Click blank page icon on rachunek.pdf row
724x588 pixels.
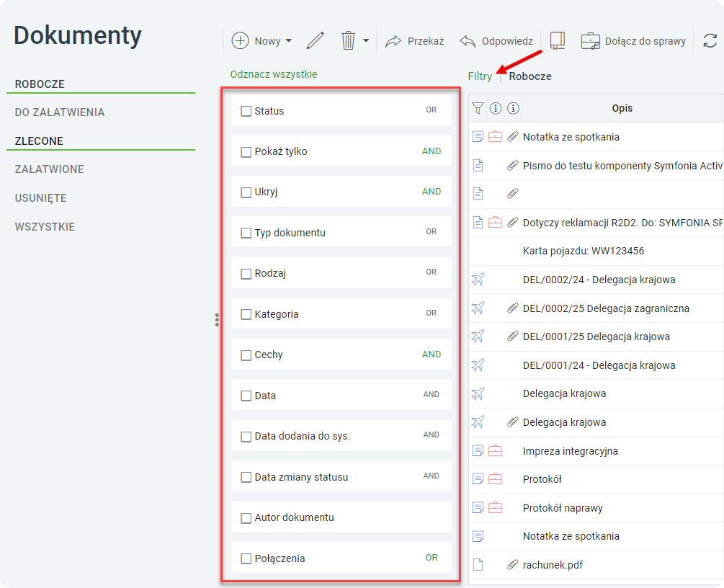tap(478, 564)
